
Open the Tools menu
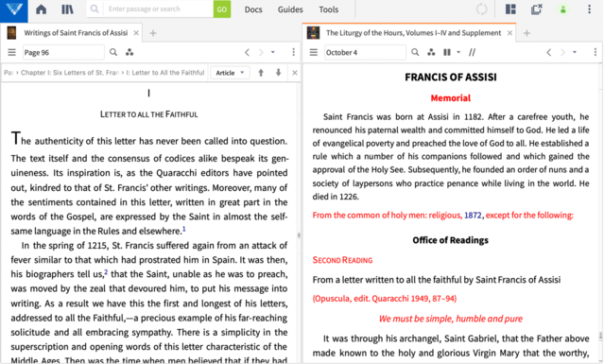tap(329, 9)
